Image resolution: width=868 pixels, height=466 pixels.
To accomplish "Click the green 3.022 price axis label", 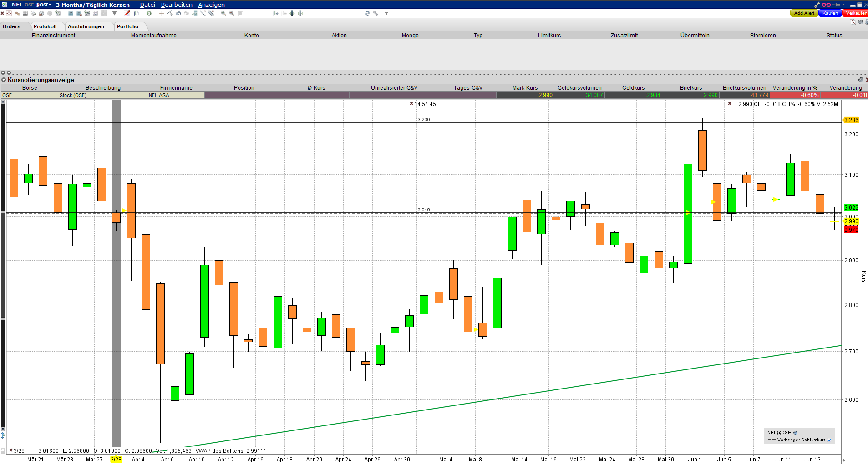I will pos(851,207).
